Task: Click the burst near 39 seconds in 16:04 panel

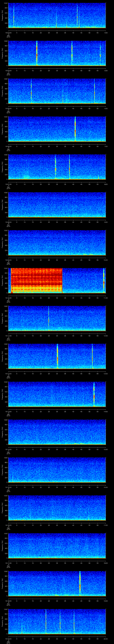Action: pyautogui.click(x=72, y=53)
